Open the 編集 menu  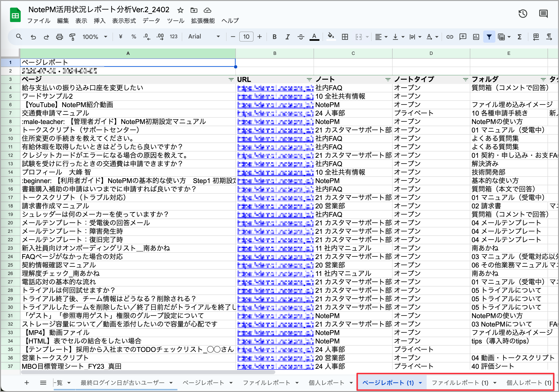click(x=63, y=21)
